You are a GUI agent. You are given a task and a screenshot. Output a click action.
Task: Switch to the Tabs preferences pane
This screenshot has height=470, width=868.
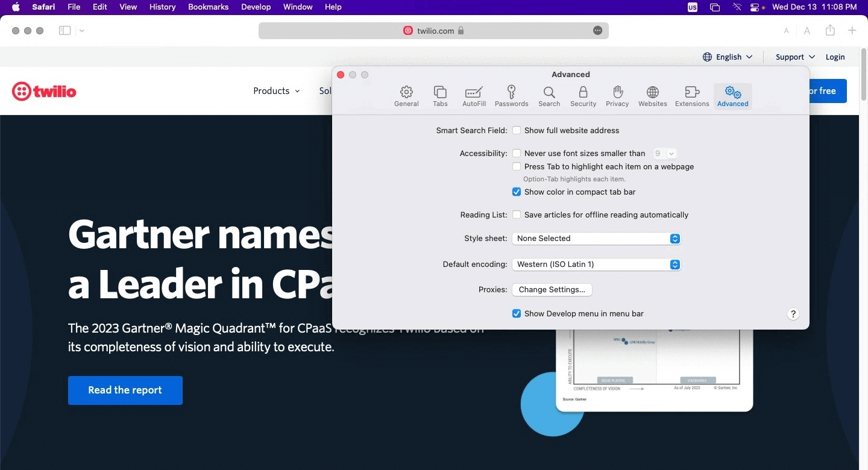440,96
